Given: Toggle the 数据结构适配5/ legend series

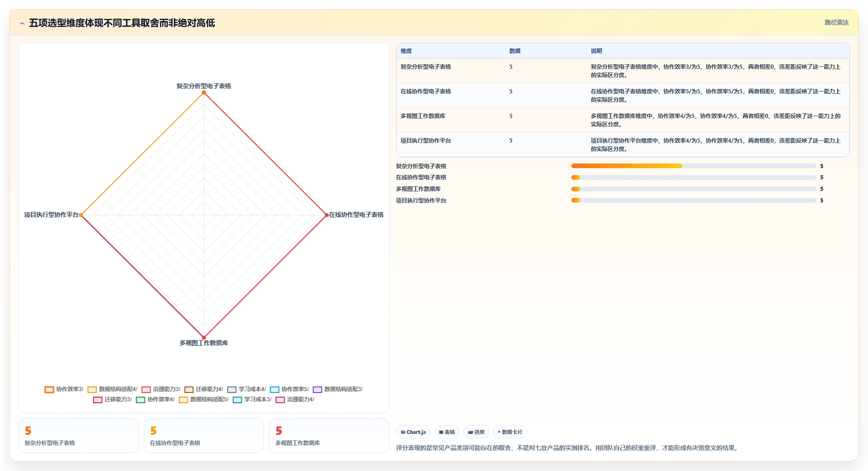Looking at the screenshot, I should click(204, 399).
